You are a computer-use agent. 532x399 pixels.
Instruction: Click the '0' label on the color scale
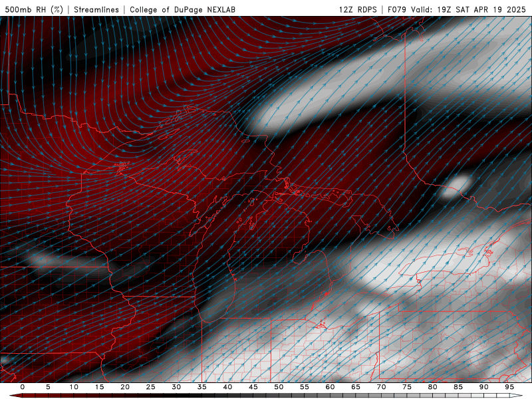point(23,387)
